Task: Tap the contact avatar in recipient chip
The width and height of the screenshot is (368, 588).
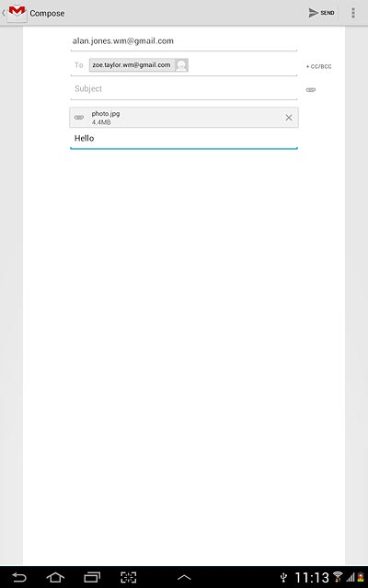Action: (181, 65)
